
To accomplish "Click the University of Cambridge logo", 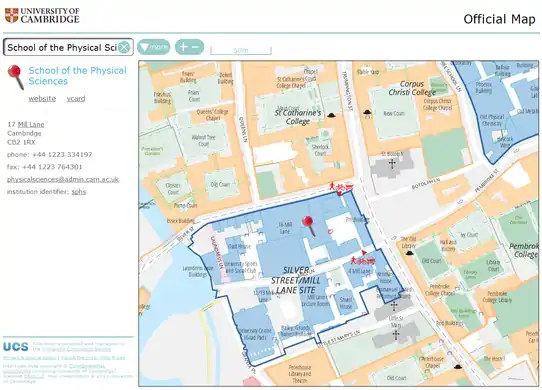I will (x=42, y=16).
